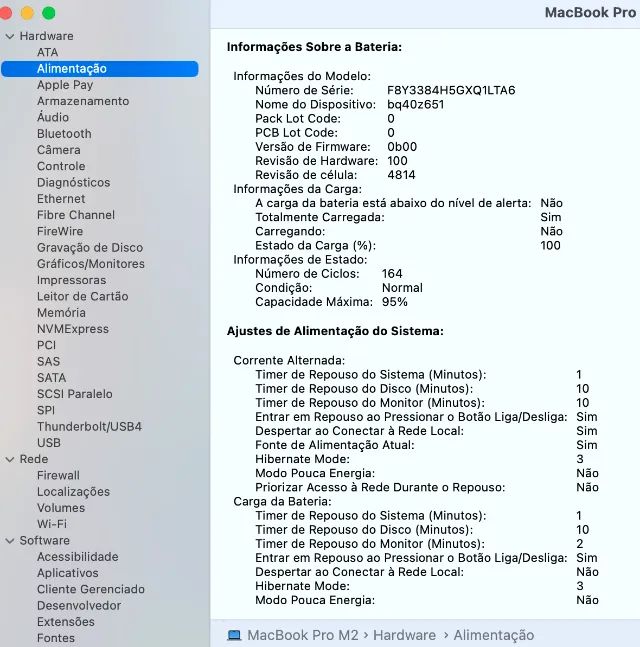Open USB hardware entry

(49, 443)
